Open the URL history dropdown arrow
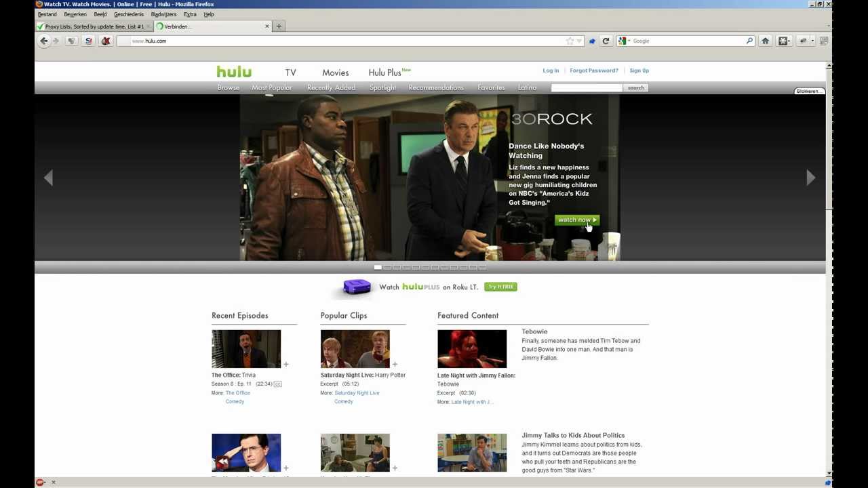Image resolution: width=868 pixels, height=488 pixels. point(579,41)
